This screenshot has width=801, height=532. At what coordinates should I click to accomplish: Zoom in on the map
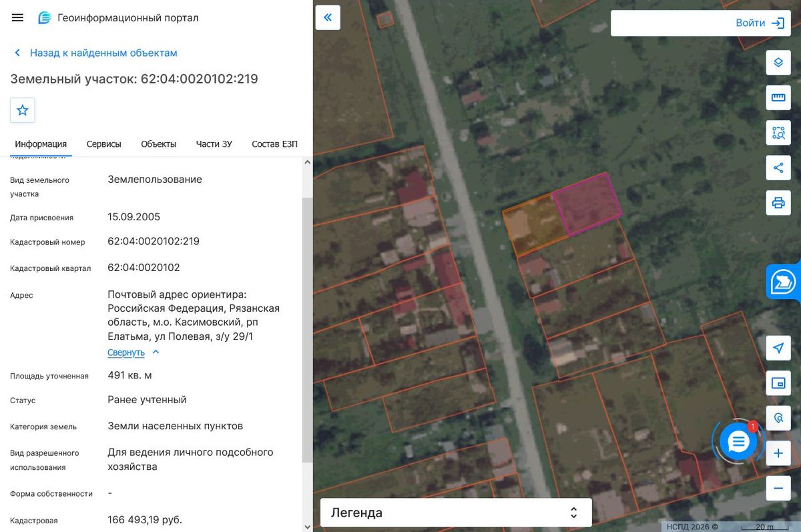click(x=778, y=453)
